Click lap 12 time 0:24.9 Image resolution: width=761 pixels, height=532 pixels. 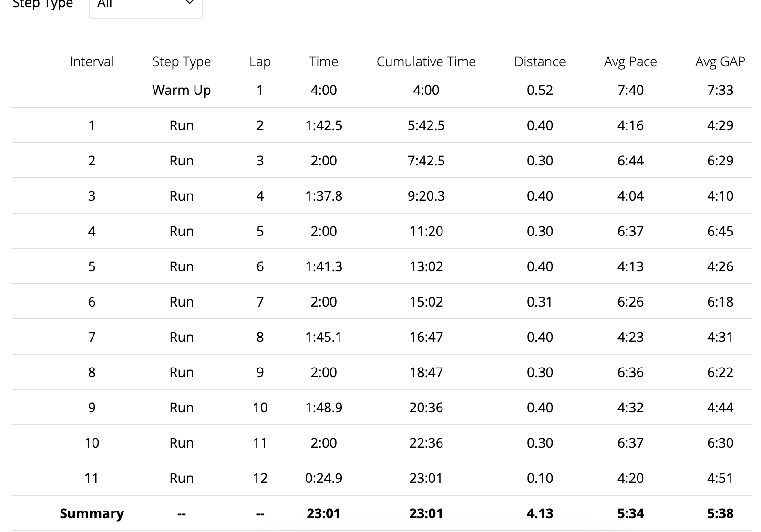(323, 478)
